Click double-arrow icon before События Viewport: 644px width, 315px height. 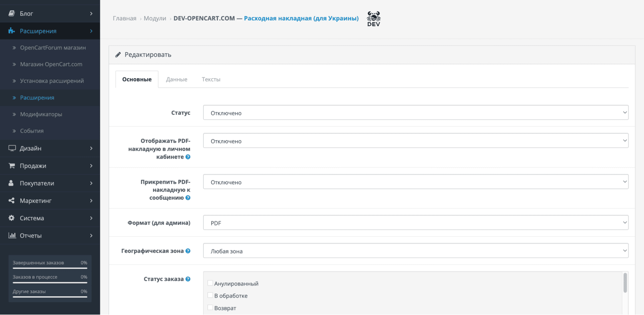tap(14, 131)
